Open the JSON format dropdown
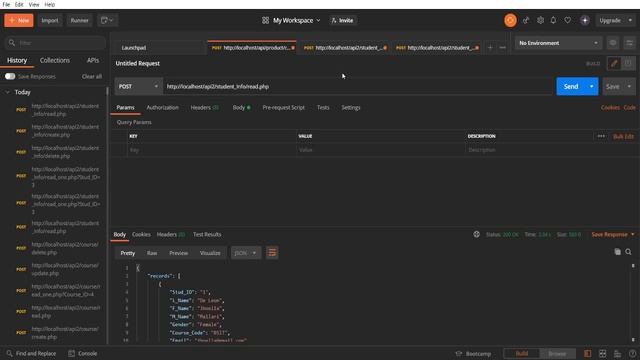The image size is (640, 360). [245, 253]
